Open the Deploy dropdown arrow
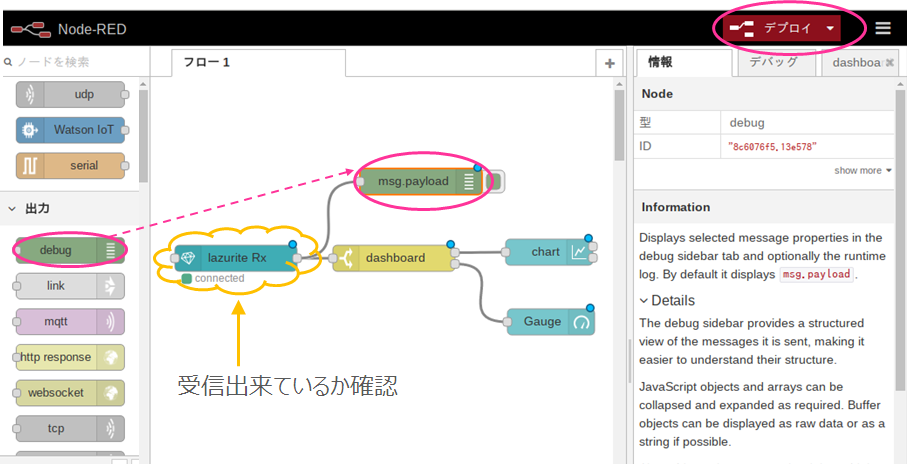The height and width of the screenshot is (464, 907). click(830, 28)
